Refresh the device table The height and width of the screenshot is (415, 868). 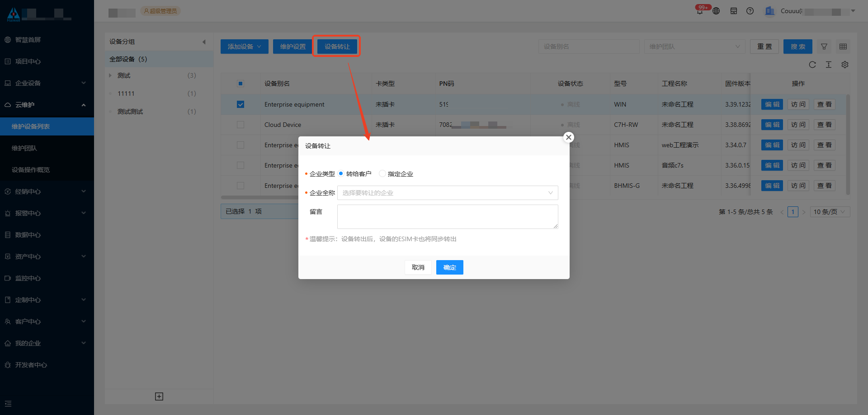812,65
